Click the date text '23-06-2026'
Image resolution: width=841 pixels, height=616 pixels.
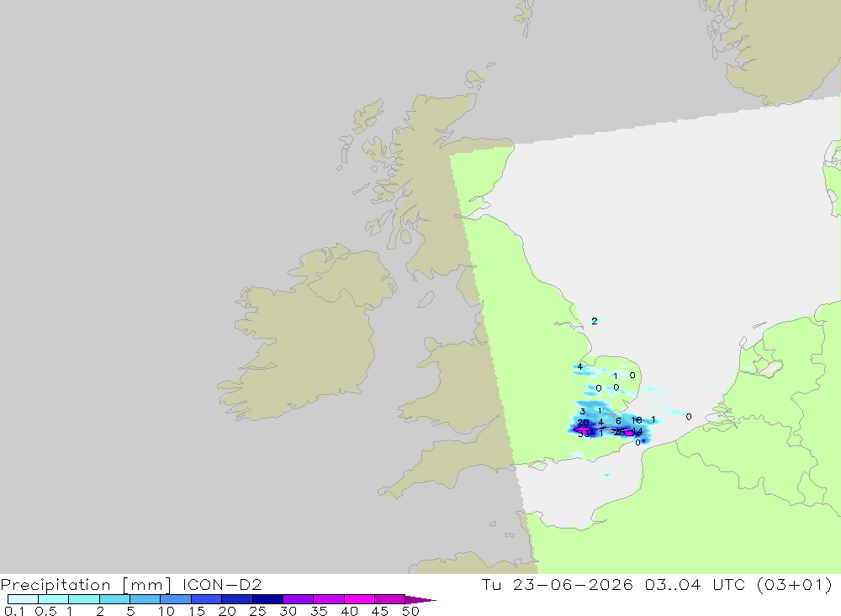coord(573,584)
